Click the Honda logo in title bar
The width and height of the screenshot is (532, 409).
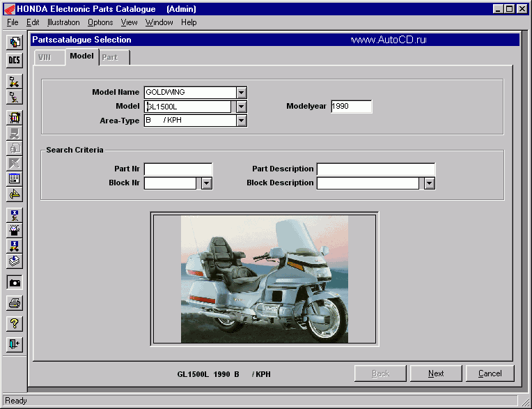click(9, 9)
